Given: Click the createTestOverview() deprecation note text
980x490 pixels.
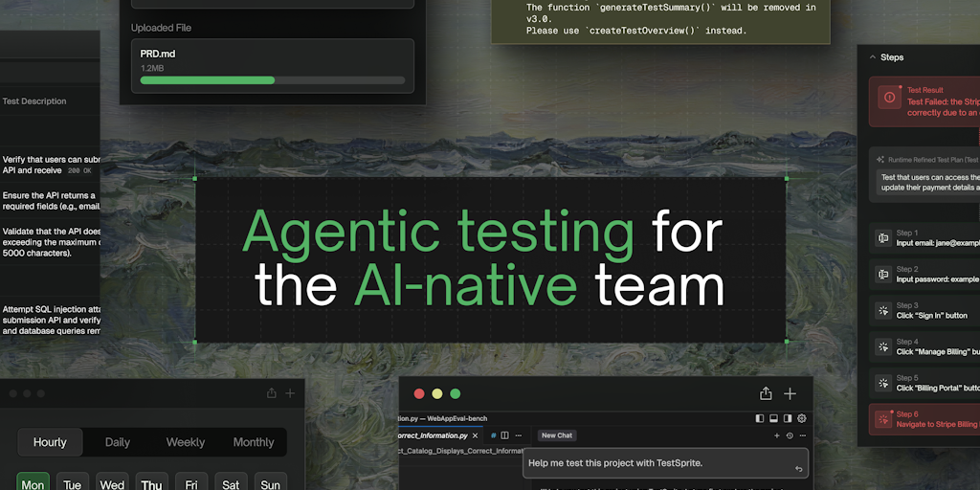Looking at the screenshot, I should pos(636,30).
